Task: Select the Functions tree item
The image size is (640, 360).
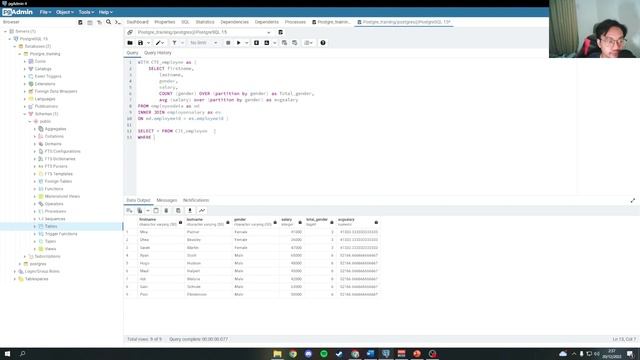Action: tap(53, 189)
